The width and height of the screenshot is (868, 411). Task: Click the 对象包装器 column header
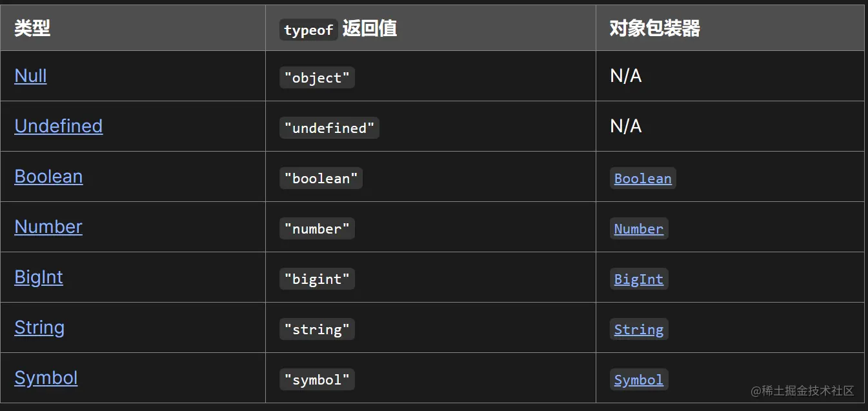[655, 28]
